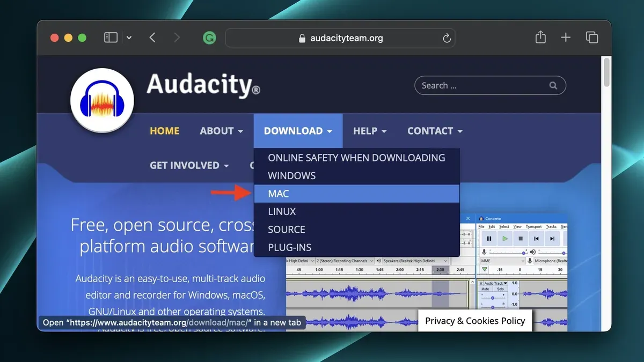Expand the CONTACT menu
Viewport: 644px width, 362px height.
coord(435,131)
